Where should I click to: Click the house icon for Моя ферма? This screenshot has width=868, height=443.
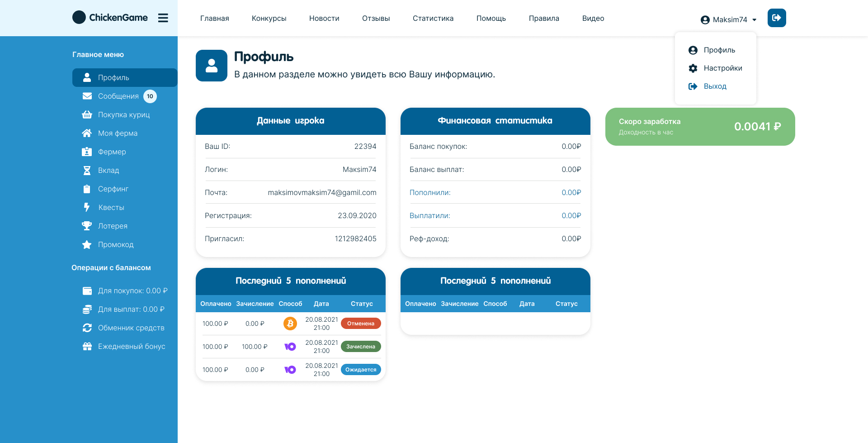coord(87,133)
